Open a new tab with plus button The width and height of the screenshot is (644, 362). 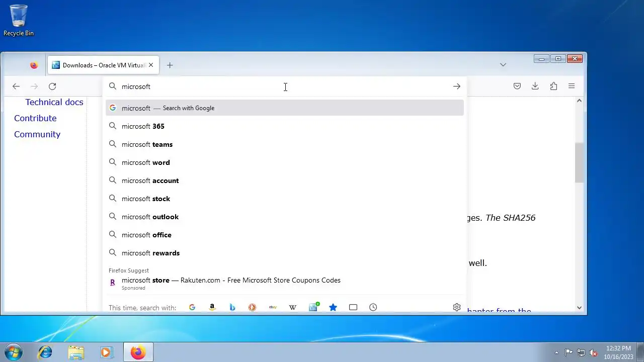coord(170,65)
